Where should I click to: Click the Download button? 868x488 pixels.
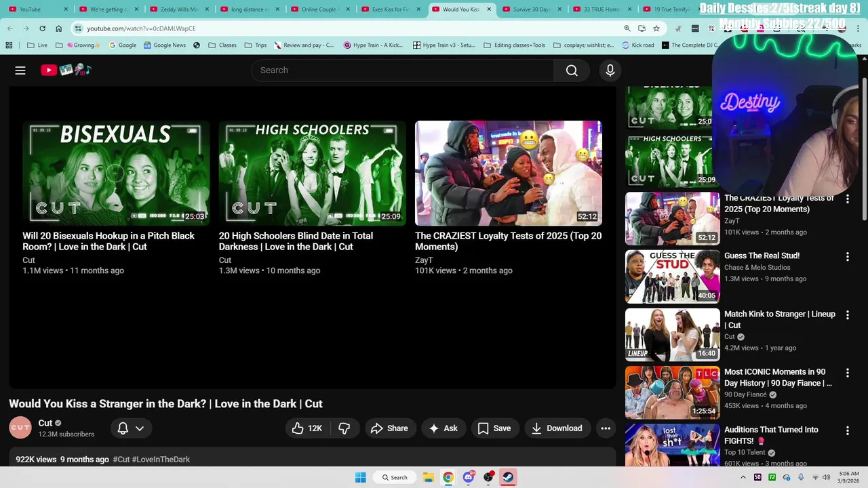click(x=557, y=428)
